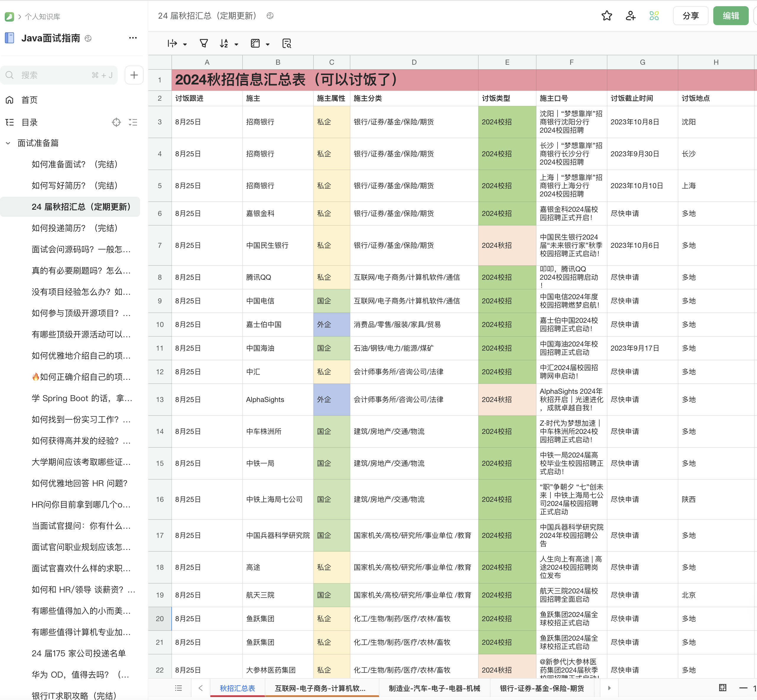
Task: Expand the freeze tool dropdown arrow
Action: [x=185, y=44]
